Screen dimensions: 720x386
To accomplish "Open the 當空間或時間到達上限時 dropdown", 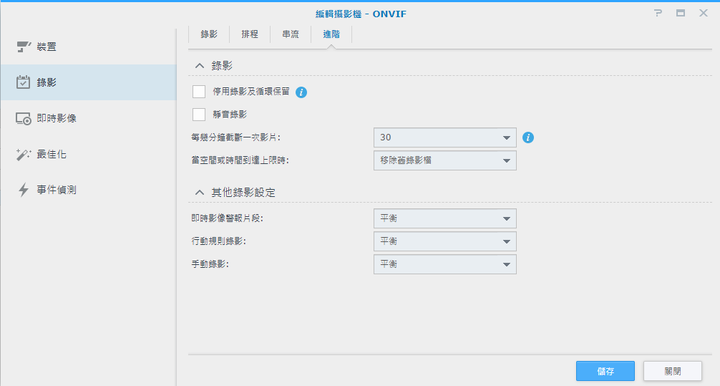I will coord(445,160).
